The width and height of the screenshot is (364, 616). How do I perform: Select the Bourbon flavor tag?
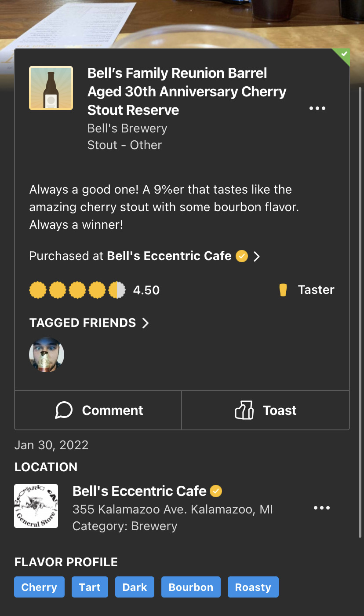tap(191, 587)
